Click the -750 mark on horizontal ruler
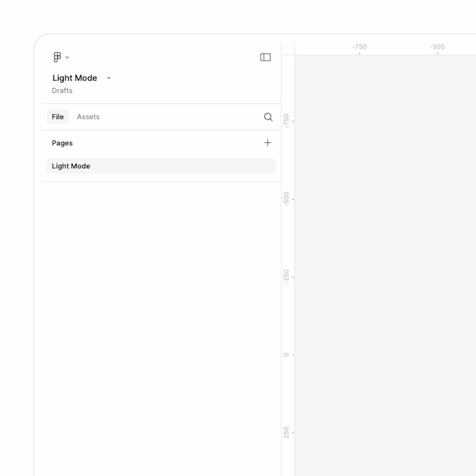 359,47
